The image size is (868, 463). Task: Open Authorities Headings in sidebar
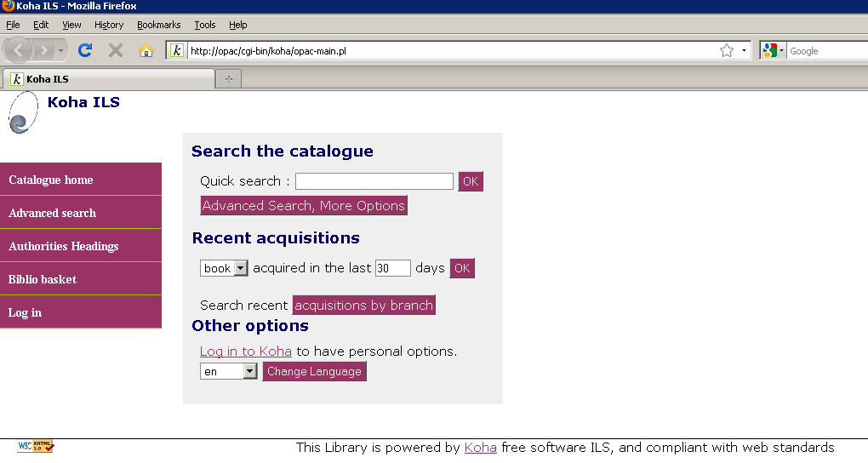(81, 246)
